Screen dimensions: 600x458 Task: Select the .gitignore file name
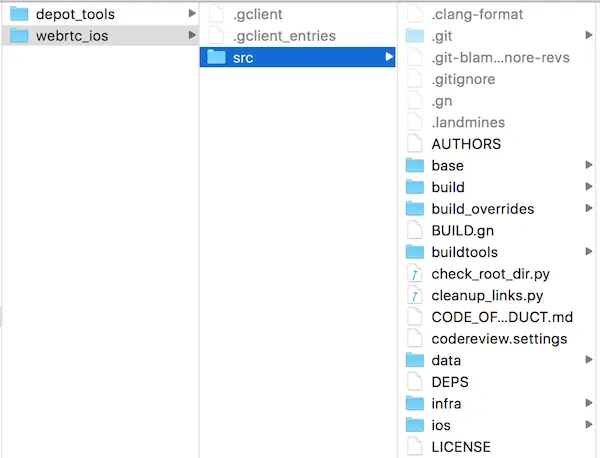(x=463, y=80)
